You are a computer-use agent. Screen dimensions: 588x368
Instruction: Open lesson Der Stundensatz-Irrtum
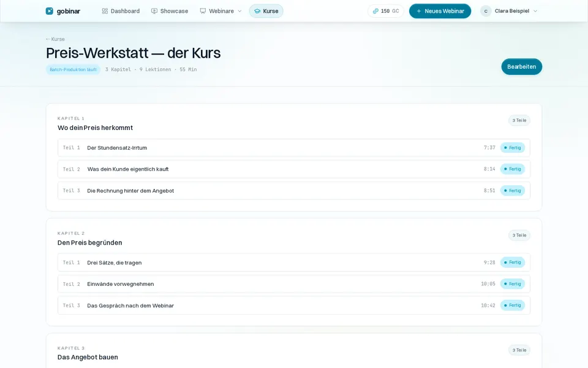293,148
